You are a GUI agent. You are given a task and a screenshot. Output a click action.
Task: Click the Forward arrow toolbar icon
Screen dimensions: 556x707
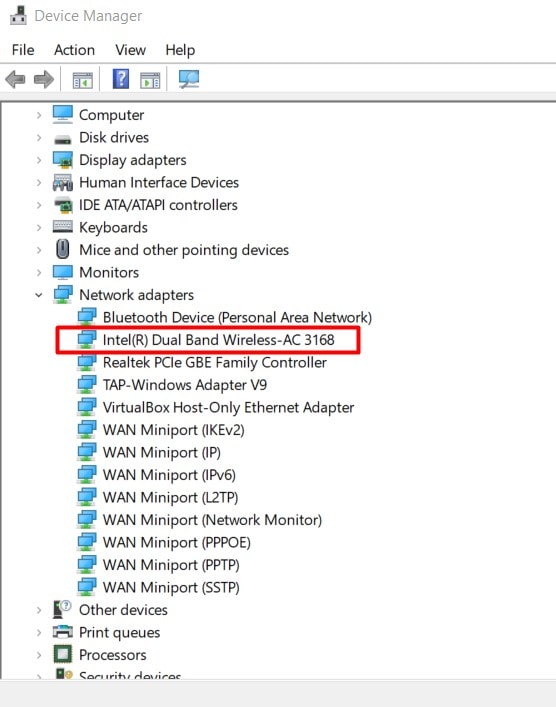tap(44, 79)
